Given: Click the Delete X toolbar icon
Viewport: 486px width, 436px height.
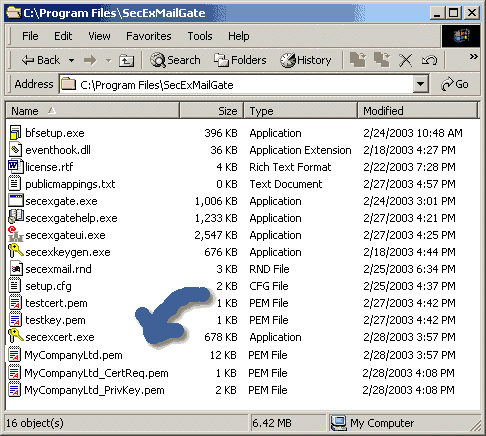Looking at the screenshot, I should coord(405,60).
